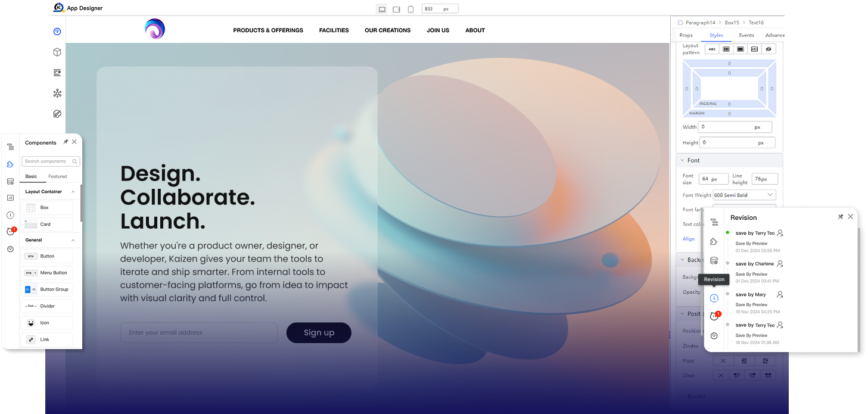Open the outline tree icon in Revision panel rail
The image size is (868, 414).
tap(714, 222)
